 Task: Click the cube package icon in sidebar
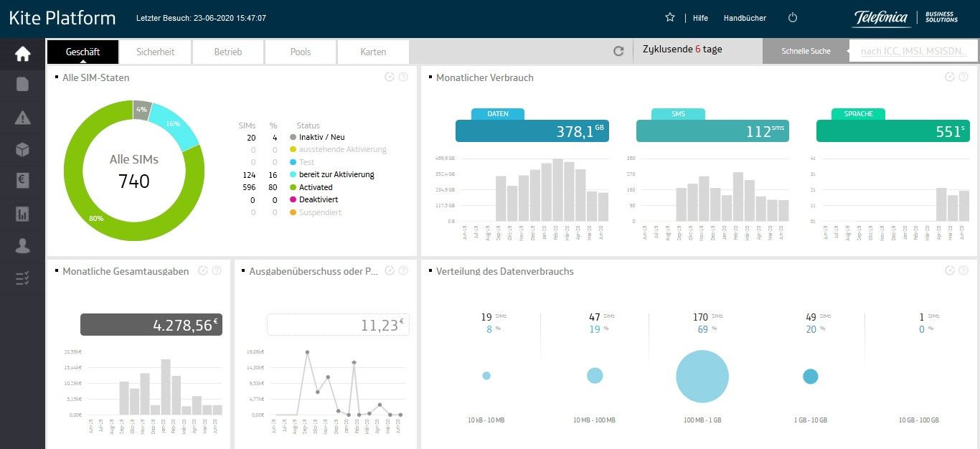22,149
